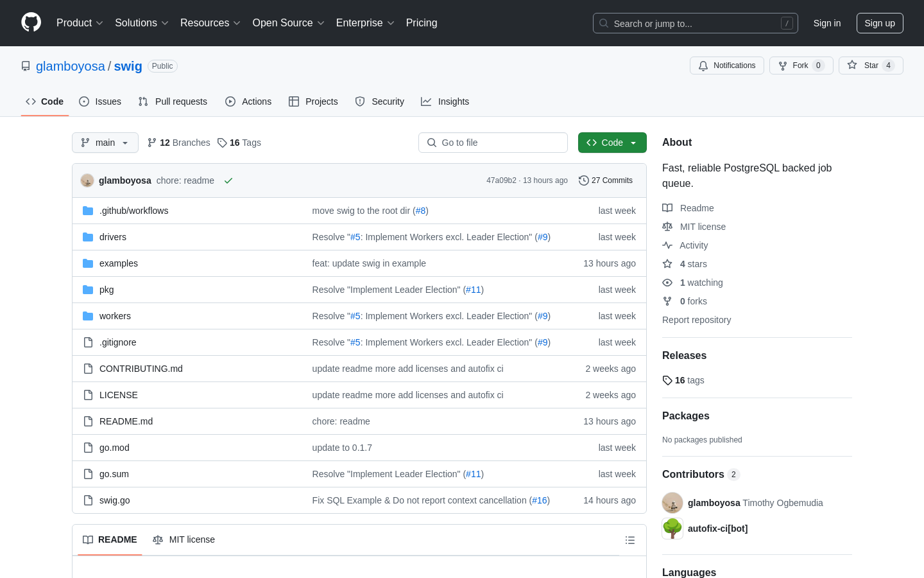Click the branch icon next to 12 Branches

(152, 143)
